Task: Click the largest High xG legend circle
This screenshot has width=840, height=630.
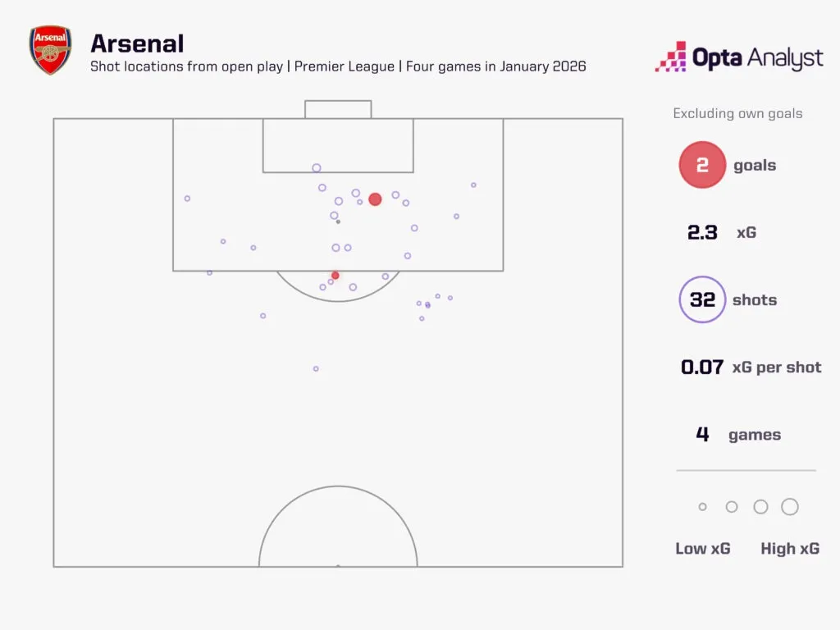Action: coord(790,507)
